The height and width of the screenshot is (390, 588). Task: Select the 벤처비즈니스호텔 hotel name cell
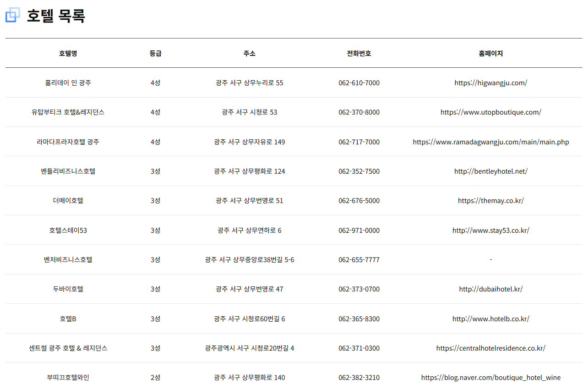(x=68, y=260)
